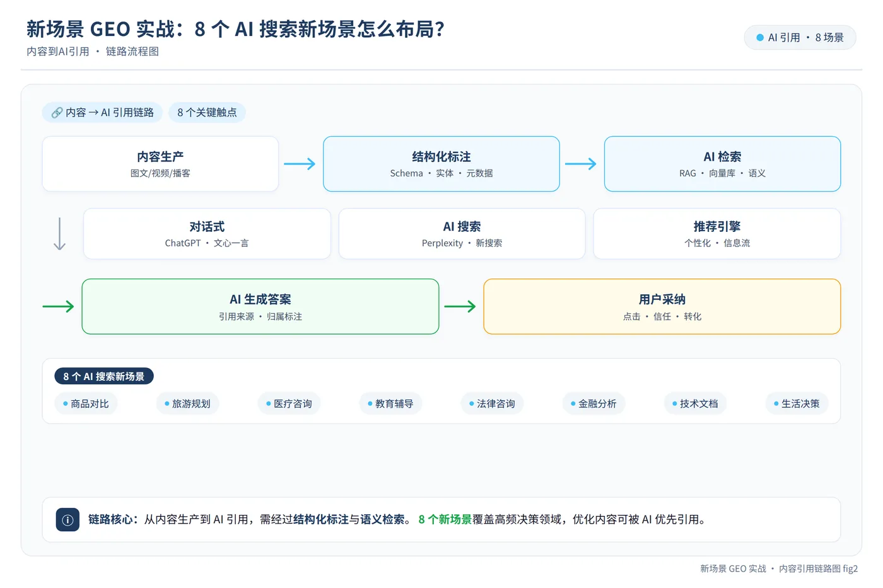Click the text 图文/视频/播客
Viewport: 883px width, 588px height.
[x=160, y=173]
